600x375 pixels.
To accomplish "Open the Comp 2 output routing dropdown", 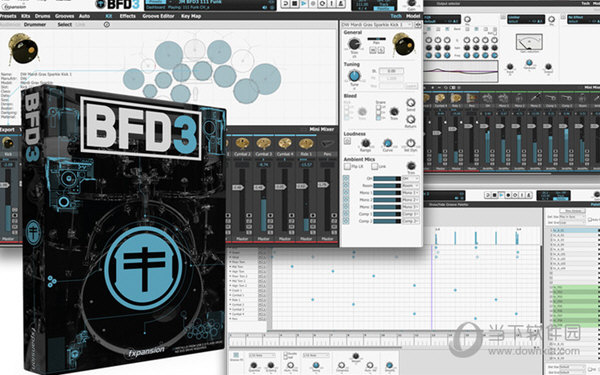I will click(x=410, y=221).
